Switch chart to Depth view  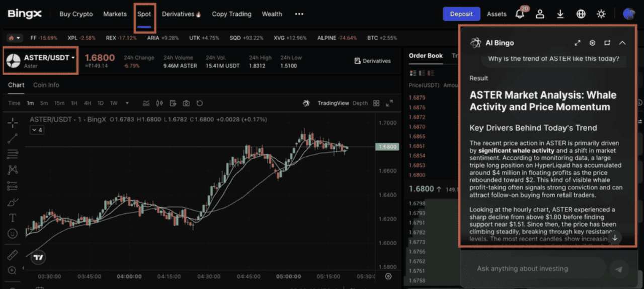click(360, 103)
